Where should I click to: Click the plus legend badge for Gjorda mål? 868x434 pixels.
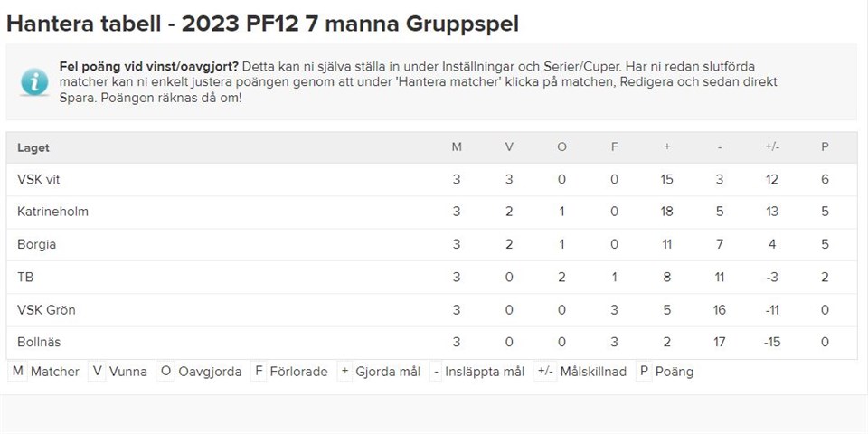click(x=344, y=372)
